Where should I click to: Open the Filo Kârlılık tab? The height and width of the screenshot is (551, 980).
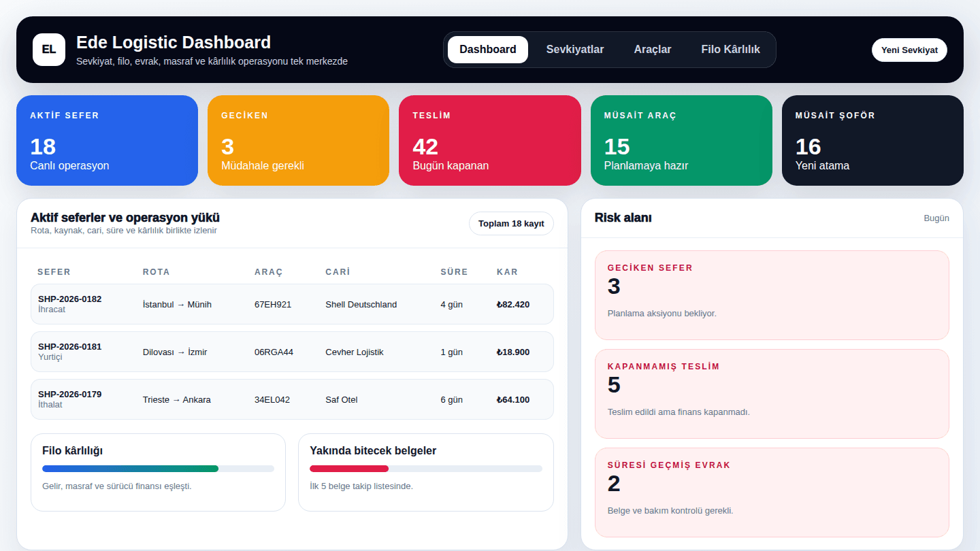pyautogui.click(x=731, y=50)
